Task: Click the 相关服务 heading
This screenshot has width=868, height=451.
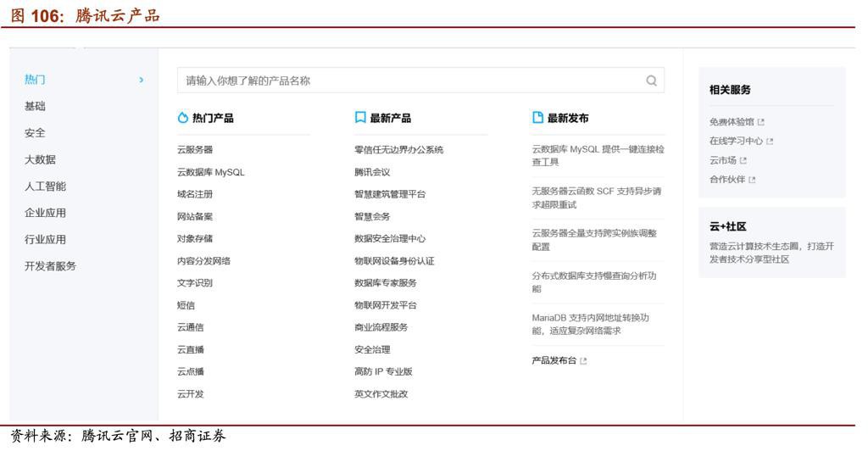Action: pyautogui.click(x=730, y=90)
